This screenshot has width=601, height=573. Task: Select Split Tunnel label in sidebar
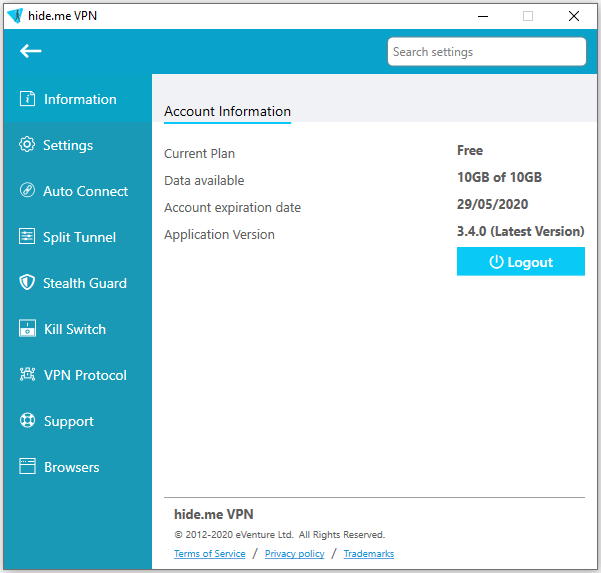pyautogui.click(x=79, y=237)
